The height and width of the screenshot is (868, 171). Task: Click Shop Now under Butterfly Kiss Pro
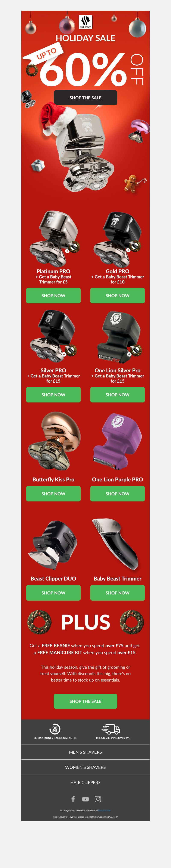[x=53, y=494]
